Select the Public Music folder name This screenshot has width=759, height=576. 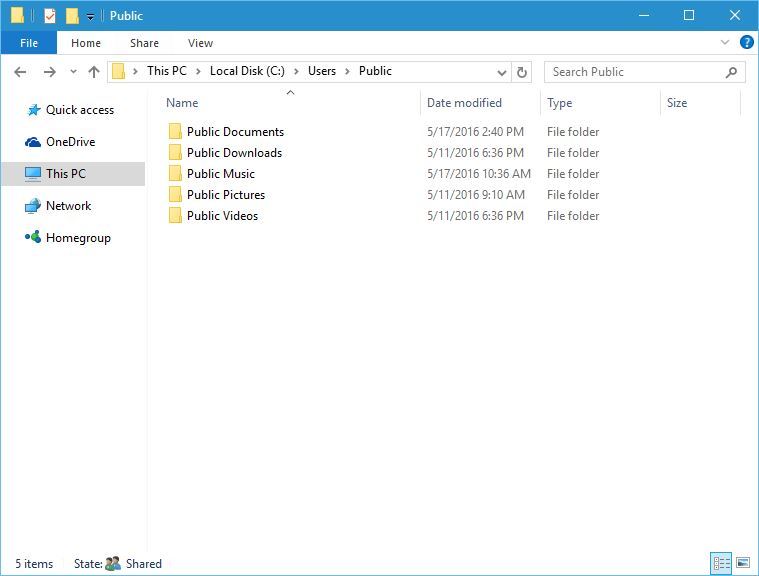(x=221, y=174)
